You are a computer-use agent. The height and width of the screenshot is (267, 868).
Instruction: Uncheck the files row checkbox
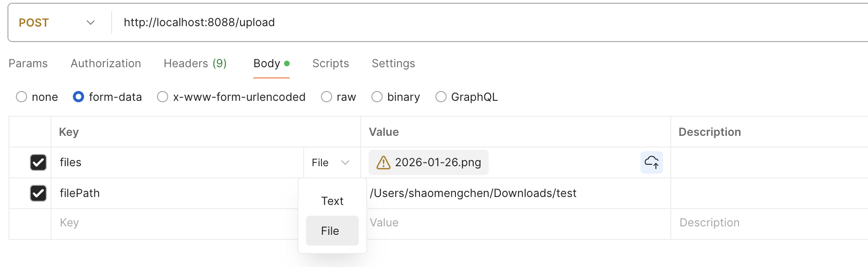tap(38, 162)
